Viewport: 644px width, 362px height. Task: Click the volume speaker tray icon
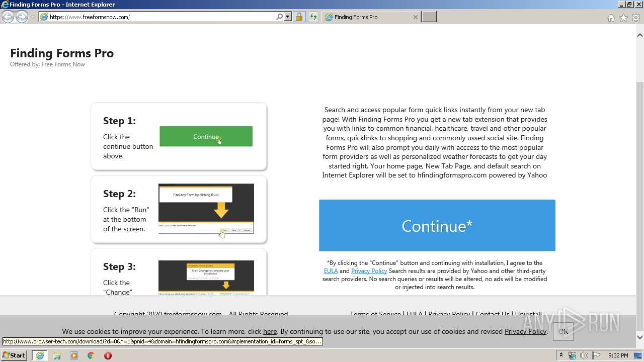click(x=584, y=355)
